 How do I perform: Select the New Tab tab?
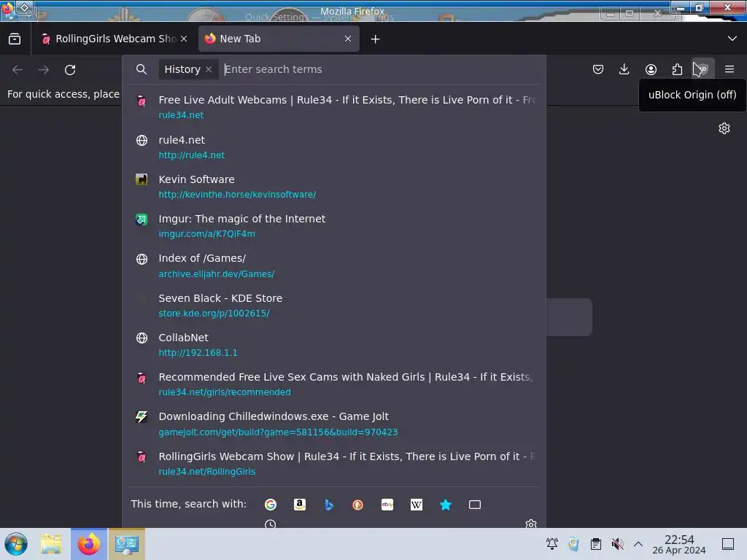click(x=279, y=39)
